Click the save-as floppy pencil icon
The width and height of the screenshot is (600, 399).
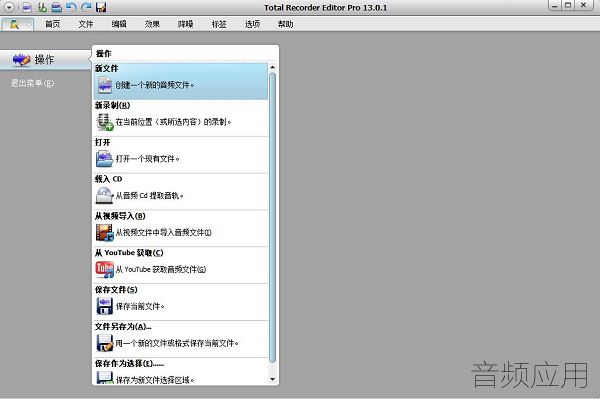[104, 343]
